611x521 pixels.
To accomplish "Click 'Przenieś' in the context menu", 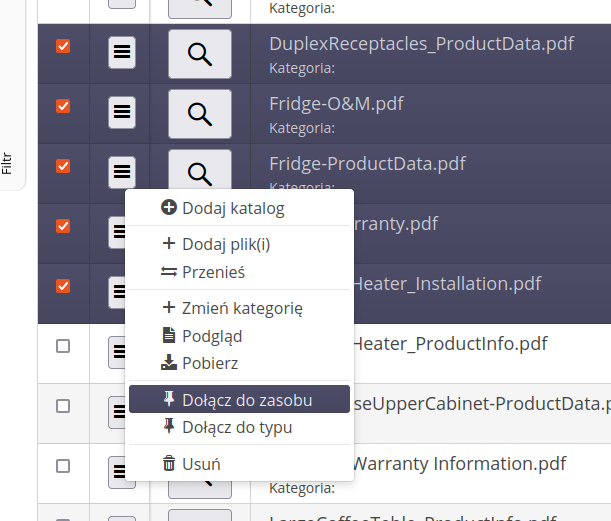I will click(213, 272).
